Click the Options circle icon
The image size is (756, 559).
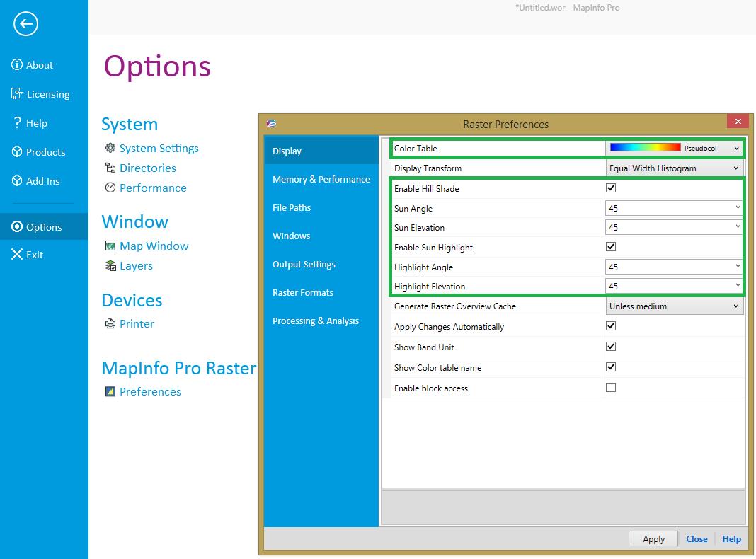click(17, 226)
